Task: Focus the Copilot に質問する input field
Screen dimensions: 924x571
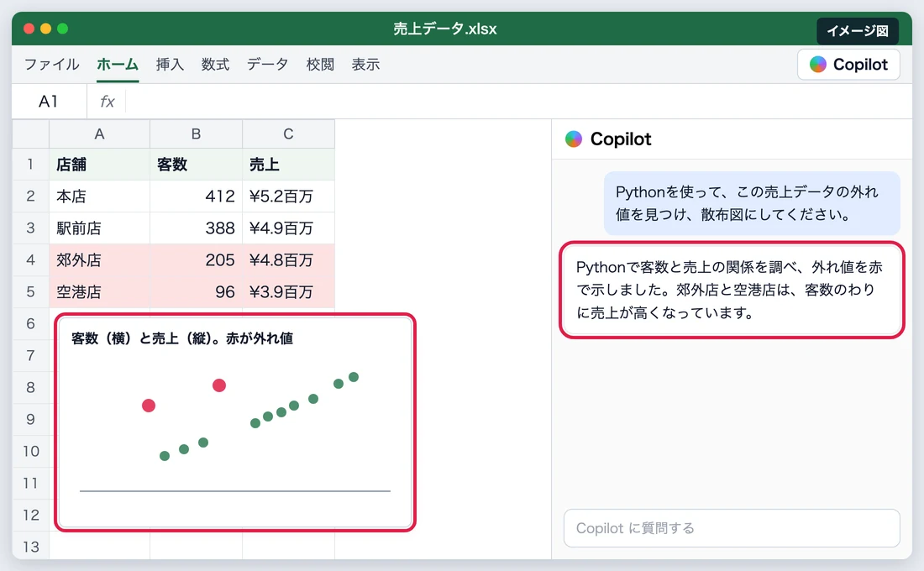Action: 732,528
